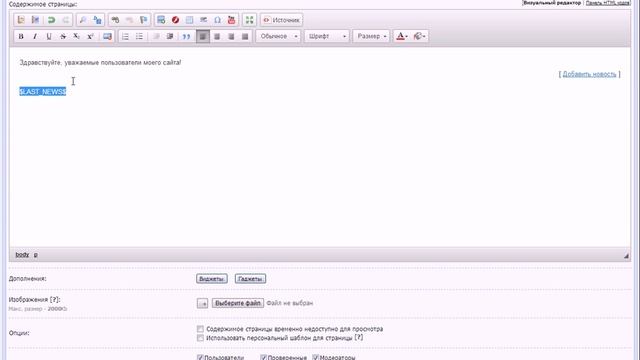
Task: Click the Unlink icon
Action: (x=129, y=20)
